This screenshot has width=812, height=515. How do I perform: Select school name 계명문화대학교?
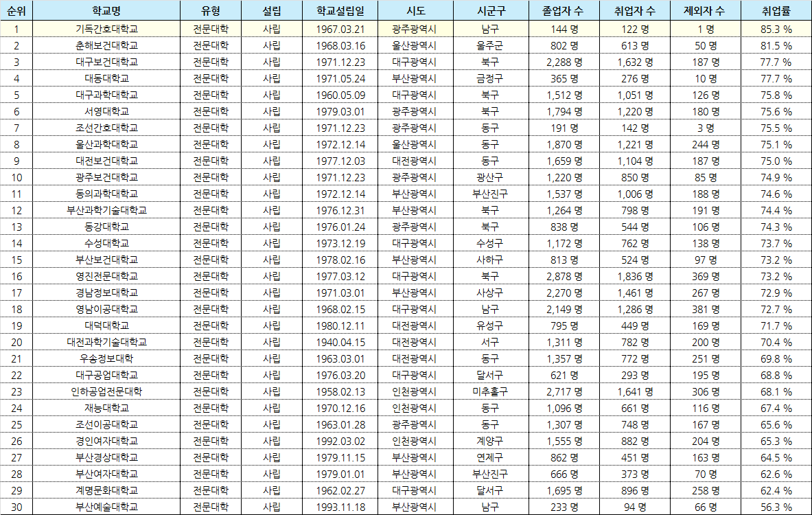point(106,491)
